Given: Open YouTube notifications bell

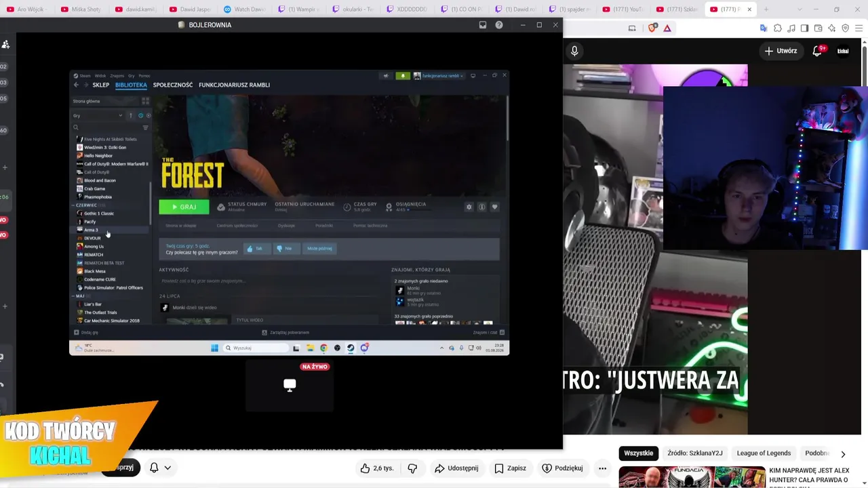Looking at the screenshot, I should tap(817, 51).
